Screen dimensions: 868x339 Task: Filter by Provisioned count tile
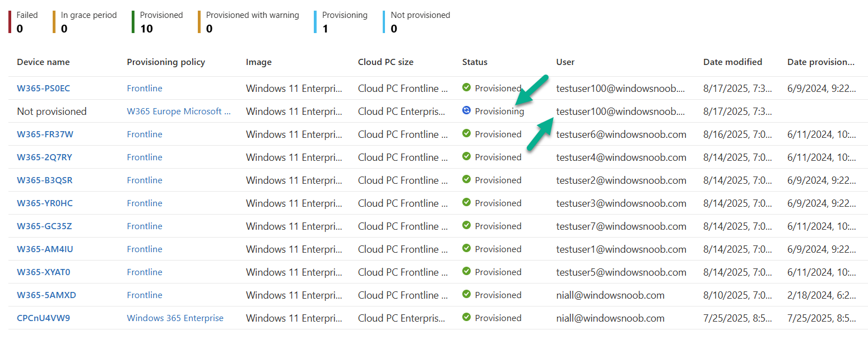(160, 22)
